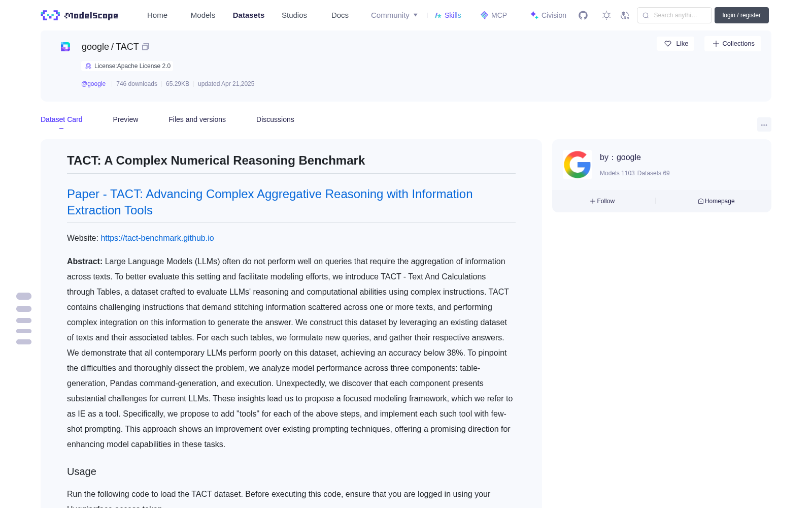Click the 'by : google' author name
The width and height of the screenshot is (812, 508).
pos(620,157)
